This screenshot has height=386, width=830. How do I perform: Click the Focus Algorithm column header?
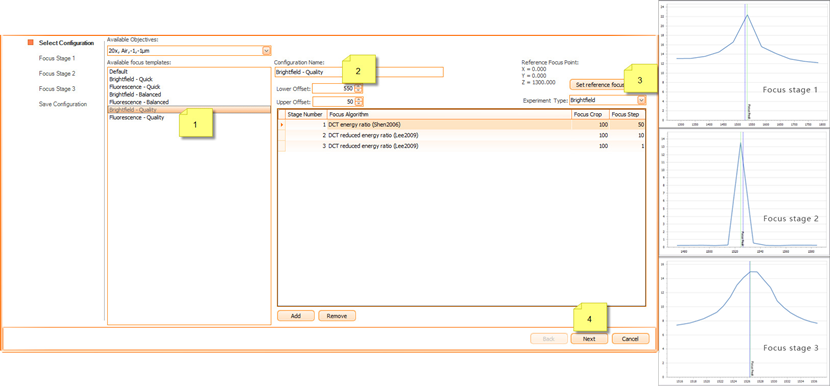pyautogui.click(x=449, y=114)
